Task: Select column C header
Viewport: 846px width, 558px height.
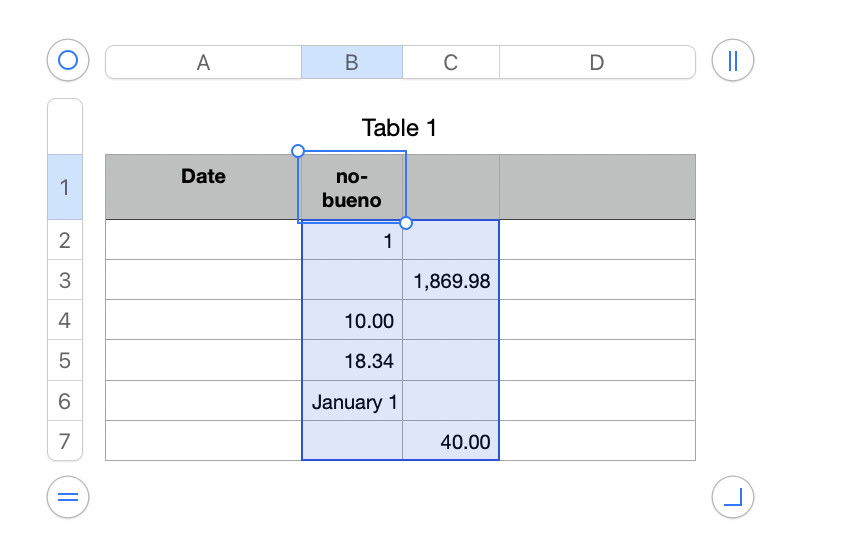Action: [450, 62]
